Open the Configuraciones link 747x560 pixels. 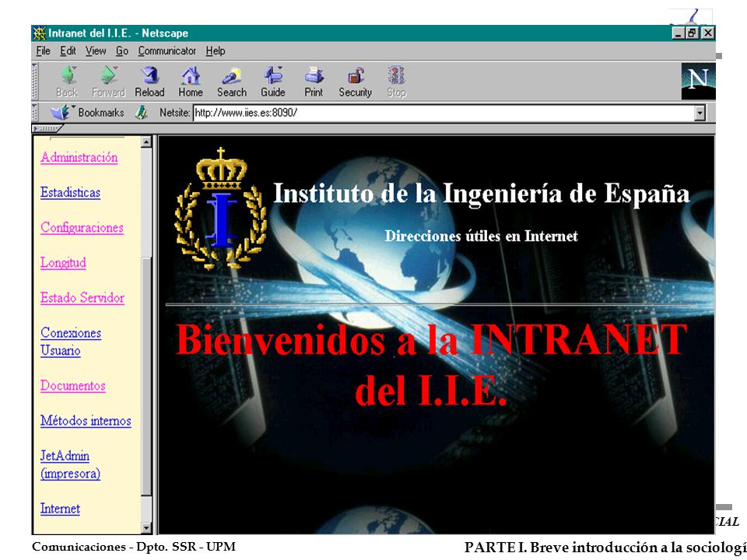82,228
